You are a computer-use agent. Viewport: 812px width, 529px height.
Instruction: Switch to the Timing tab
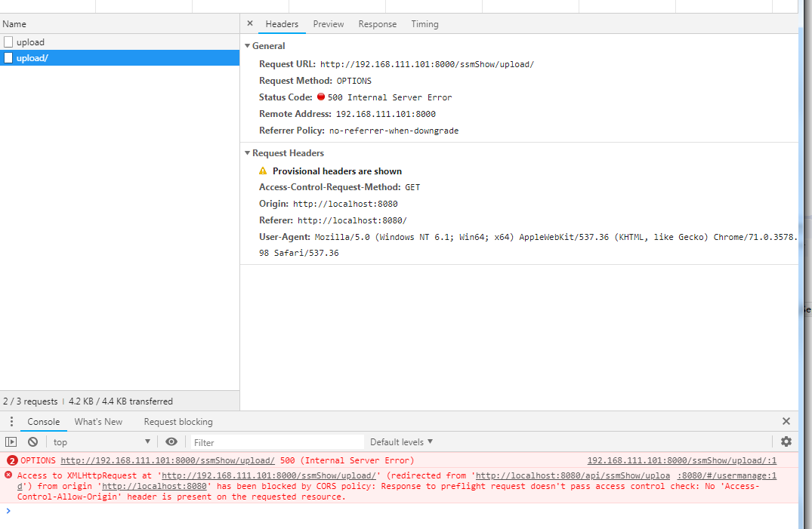tap(425, 23)
